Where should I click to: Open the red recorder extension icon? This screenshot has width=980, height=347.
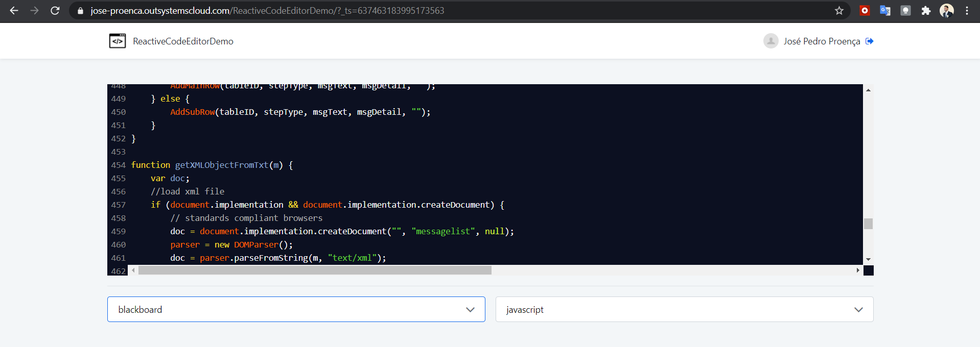(865, 10)
